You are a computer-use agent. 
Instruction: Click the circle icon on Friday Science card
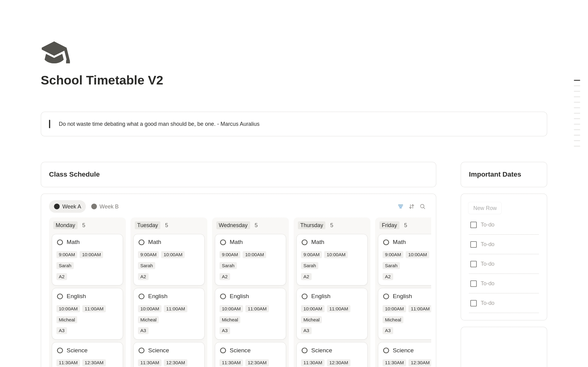(x=386, y=350)
